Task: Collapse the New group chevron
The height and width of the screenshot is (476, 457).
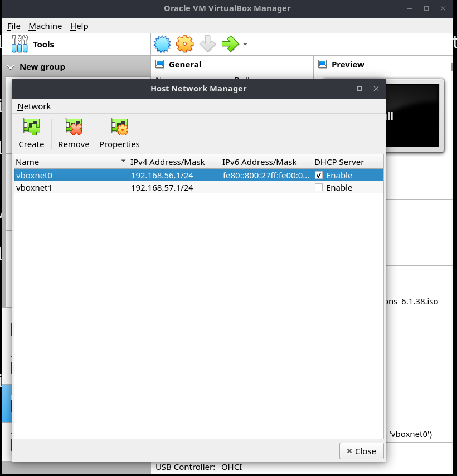Action: [x=11, y=67]
